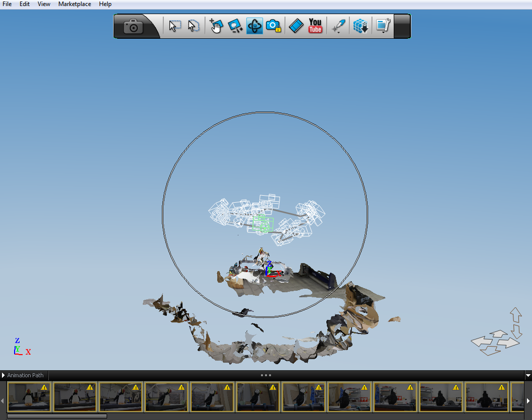Click the navigation forward arrow
This screenshot has height=420, width=532.
[499, 333]
